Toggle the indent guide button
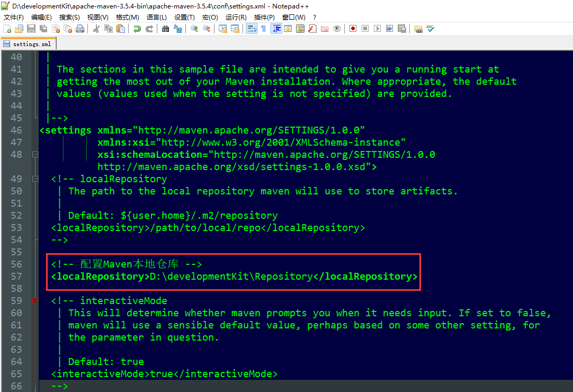Screen dimensions: 573x392 pos(276,29)
